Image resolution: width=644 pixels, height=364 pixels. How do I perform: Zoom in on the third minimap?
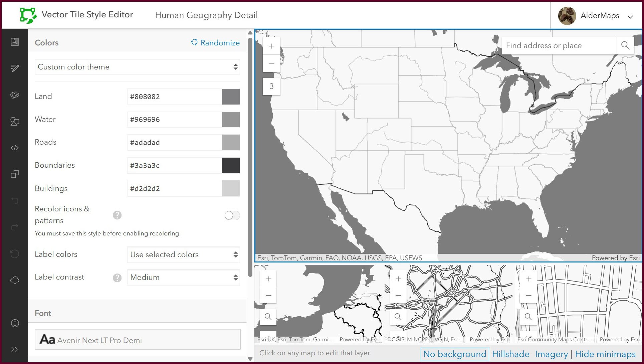(x=528, y=279)
